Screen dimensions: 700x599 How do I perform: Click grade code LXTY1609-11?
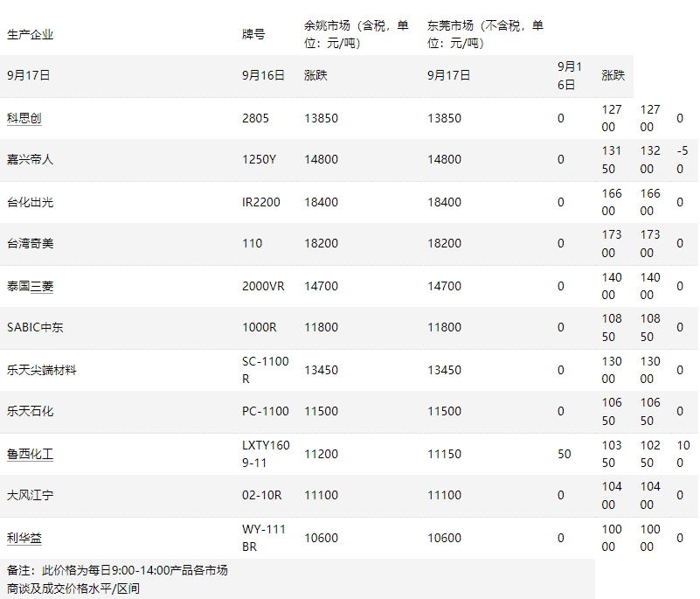click(266, 454)
